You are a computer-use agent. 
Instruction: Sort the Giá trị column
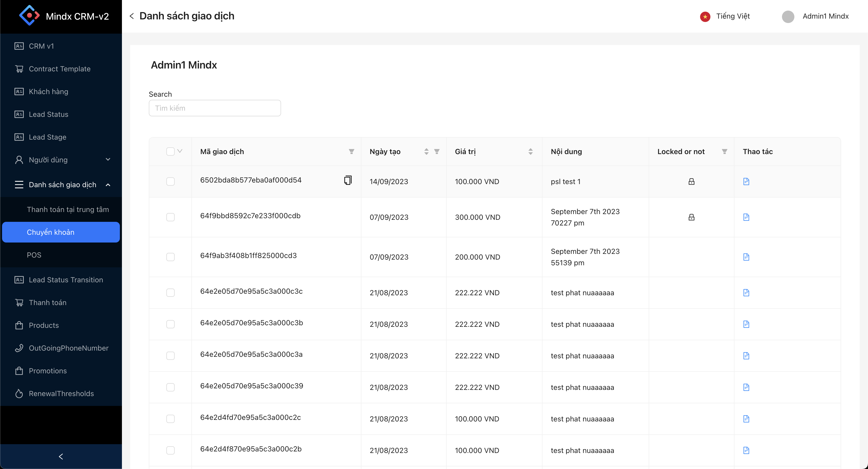(x=530, y=152)
